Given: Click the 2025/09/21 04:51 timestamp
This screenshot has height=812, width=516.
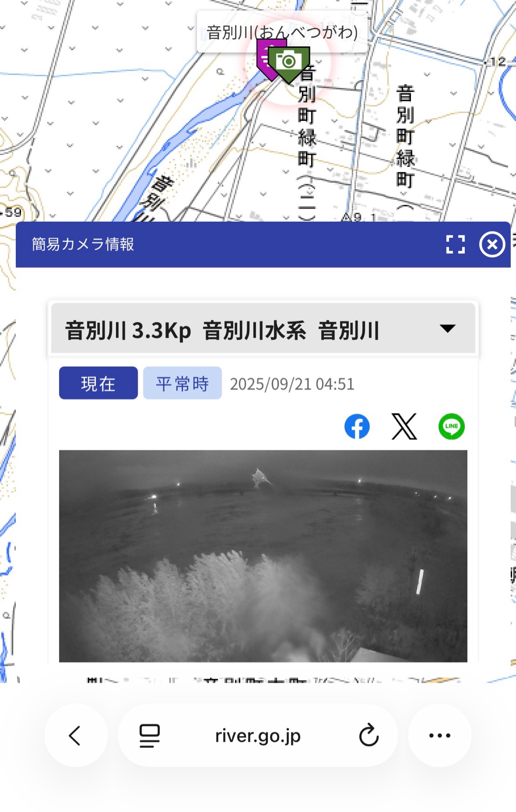Looking at the screenshot, I should click(292, 384).
